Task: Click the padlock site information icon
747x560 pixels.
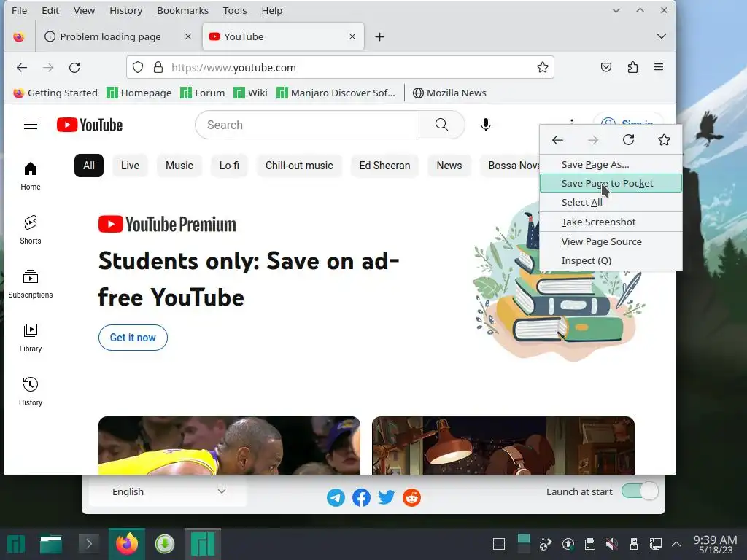Action: point(158,68)
